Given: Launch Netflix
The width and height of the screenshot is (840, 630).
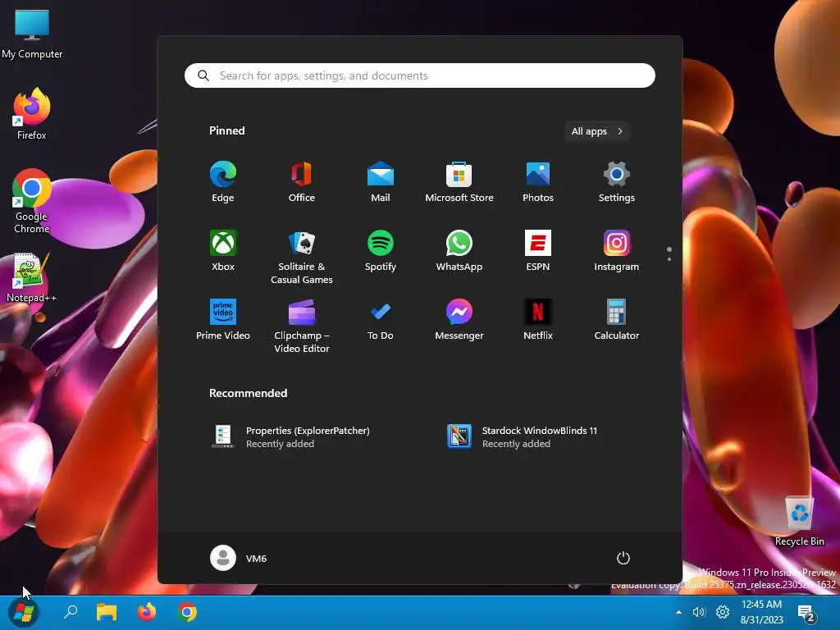Looking at the screenshot, I should coord(538,320).
